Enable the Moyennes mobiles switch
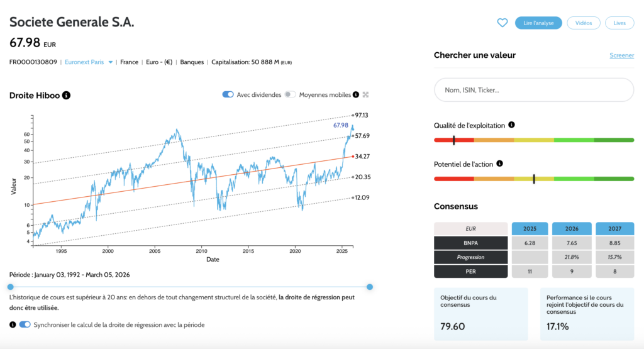The image size is (644, 349). pyautogui.click(x=290, y=95)
